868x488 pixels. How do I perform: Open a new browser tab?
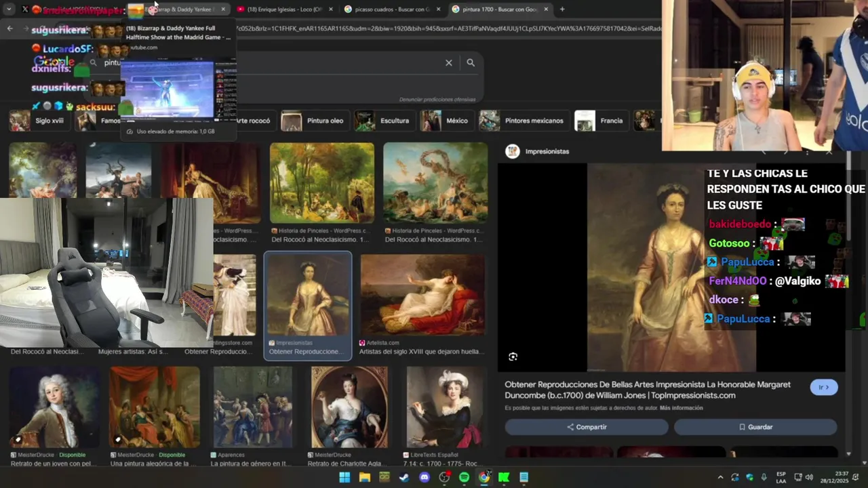pyautogui.click(x=562, y=9)
